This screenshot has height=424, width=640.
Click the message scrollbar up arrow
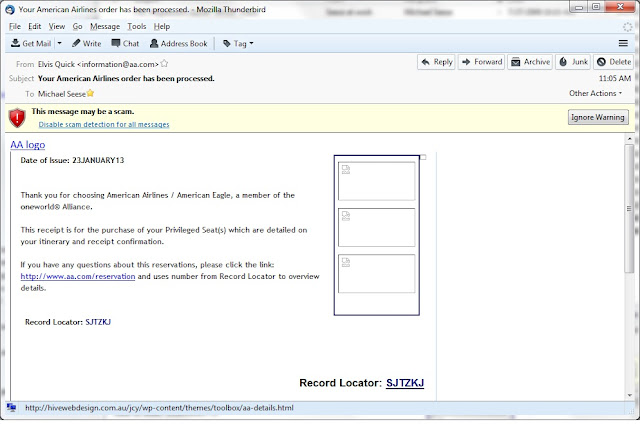click(629, 139)
